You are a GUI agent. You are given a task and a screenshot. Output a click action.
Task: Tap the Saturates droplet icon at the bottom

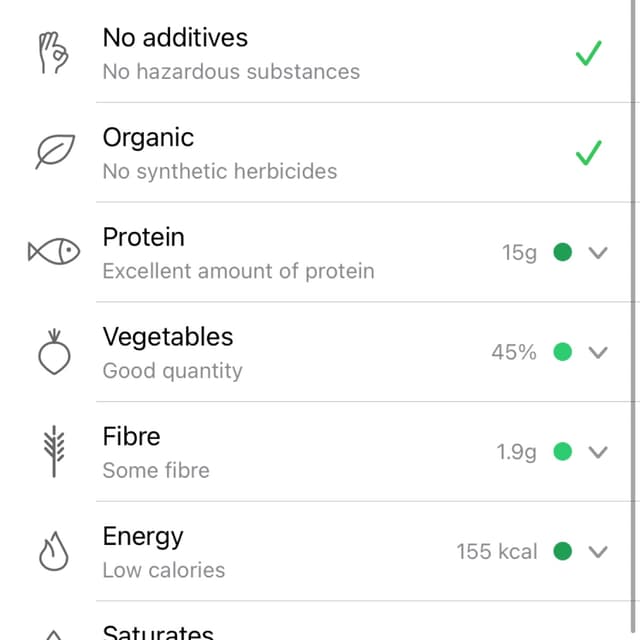[53, 635]
